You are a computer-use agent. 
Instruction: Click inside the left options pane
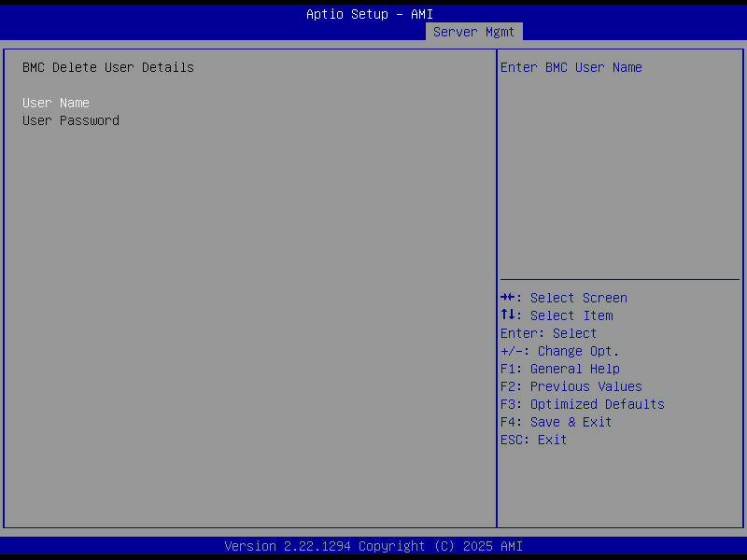[x=247, y=280]
